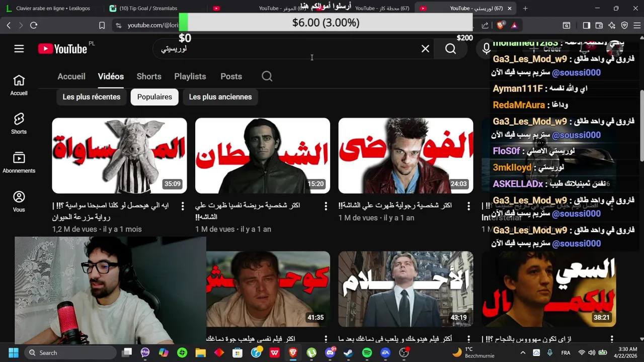
Task: Switch to the Accueil channel tab
Action: [71, 76]
